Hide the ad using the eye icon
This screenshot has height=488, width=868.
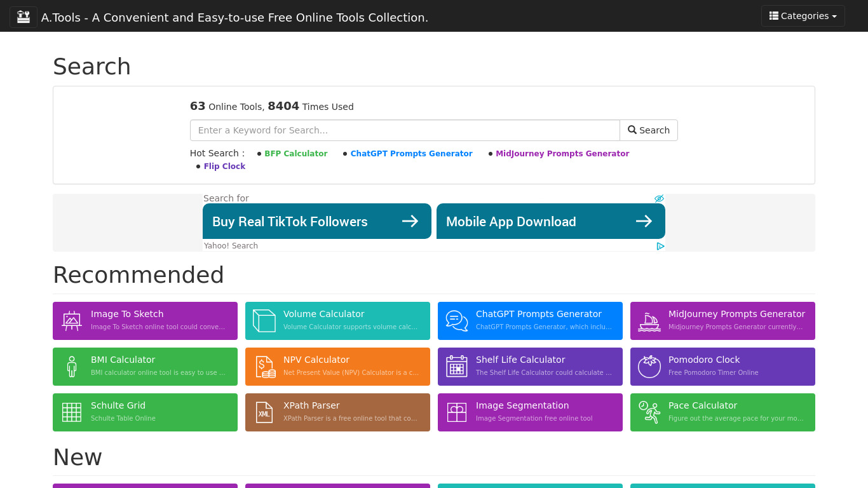[659, 199]
